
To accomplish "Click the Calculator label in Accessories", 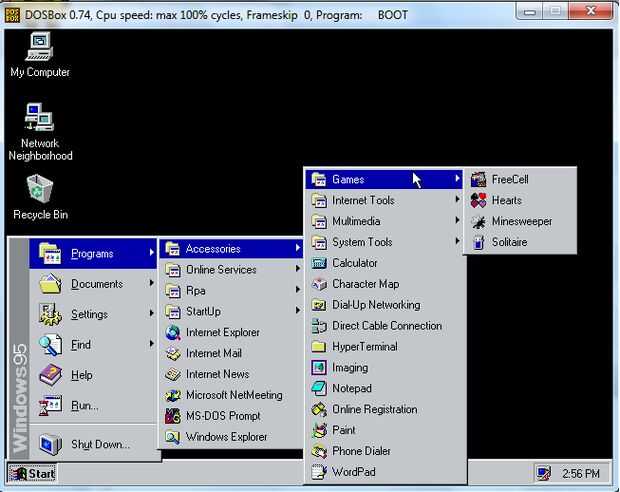I will click(355, 263).
